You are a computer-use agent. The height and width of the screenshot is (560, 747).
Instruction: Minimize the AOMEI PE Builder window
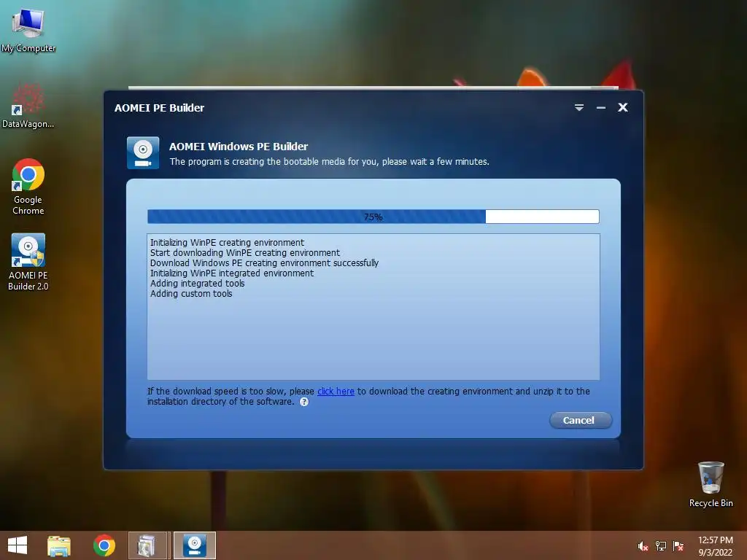tap(601, 108)
